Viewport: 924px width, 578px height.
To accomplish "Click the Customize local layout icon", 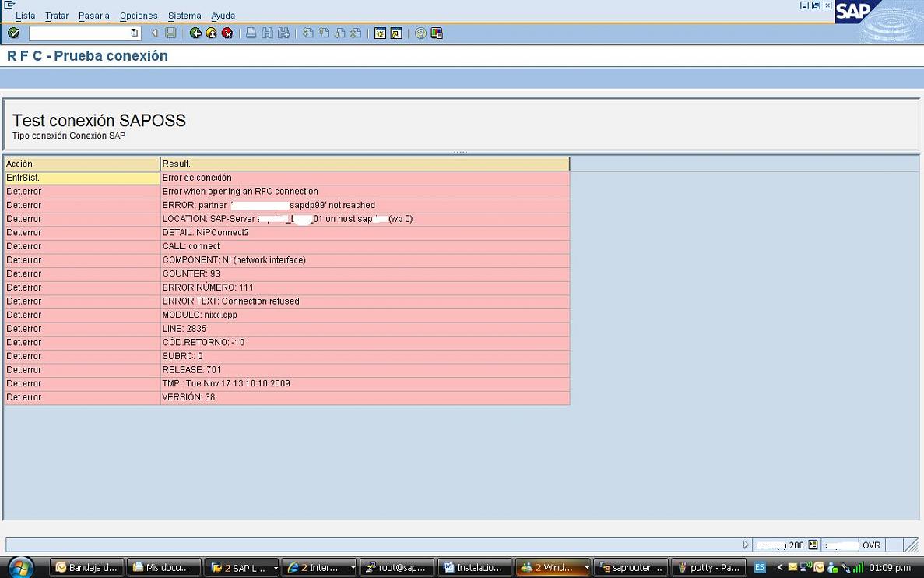I will tap(436, 33).
